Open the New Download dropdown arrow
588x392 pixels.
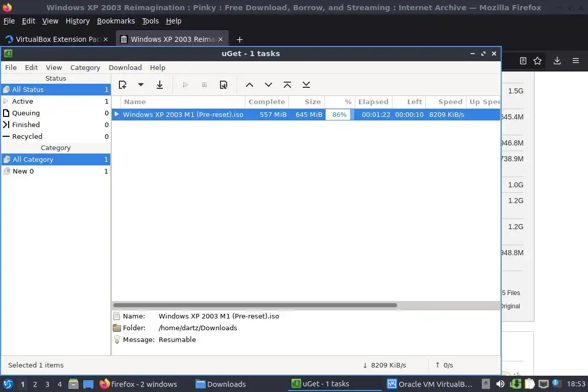[x=141, y=85]
